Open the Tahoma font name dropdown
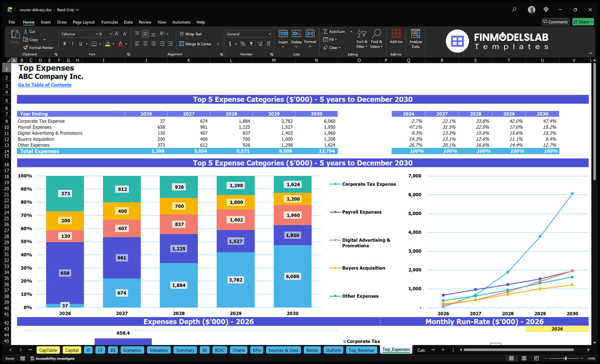This screenshot has width=600, height=364. click(96, 34)
